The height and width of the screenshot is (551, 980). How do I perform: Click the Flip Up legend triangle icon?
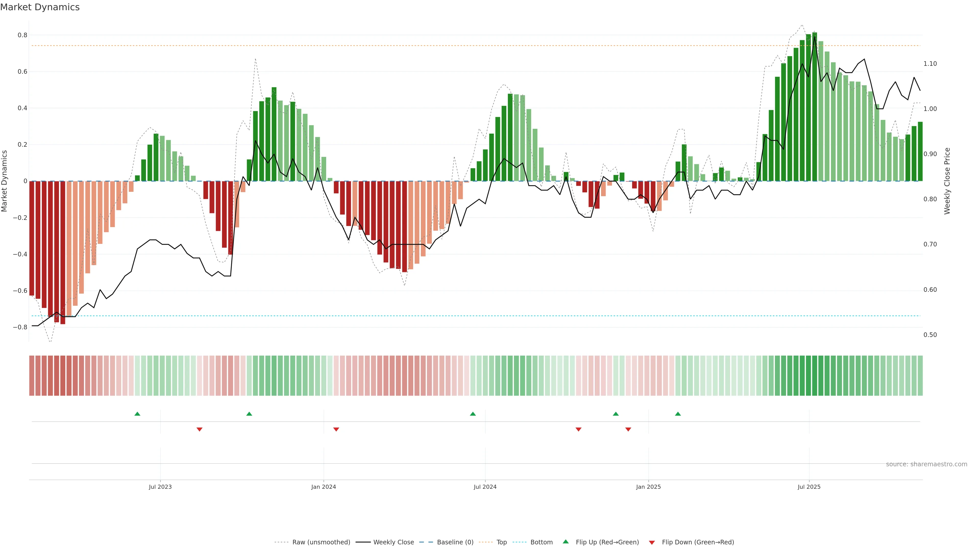tap(566, 542)
